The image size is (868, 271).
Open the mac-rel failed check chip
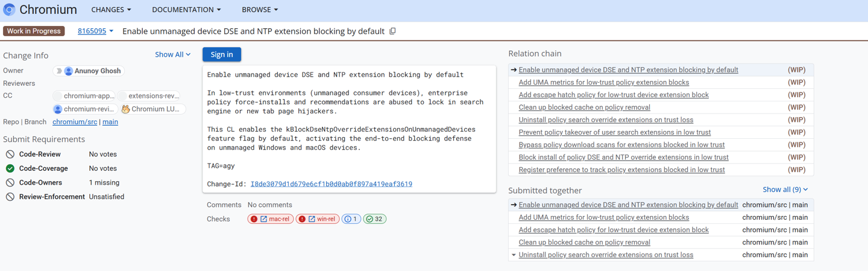click(x=271, y=219)
